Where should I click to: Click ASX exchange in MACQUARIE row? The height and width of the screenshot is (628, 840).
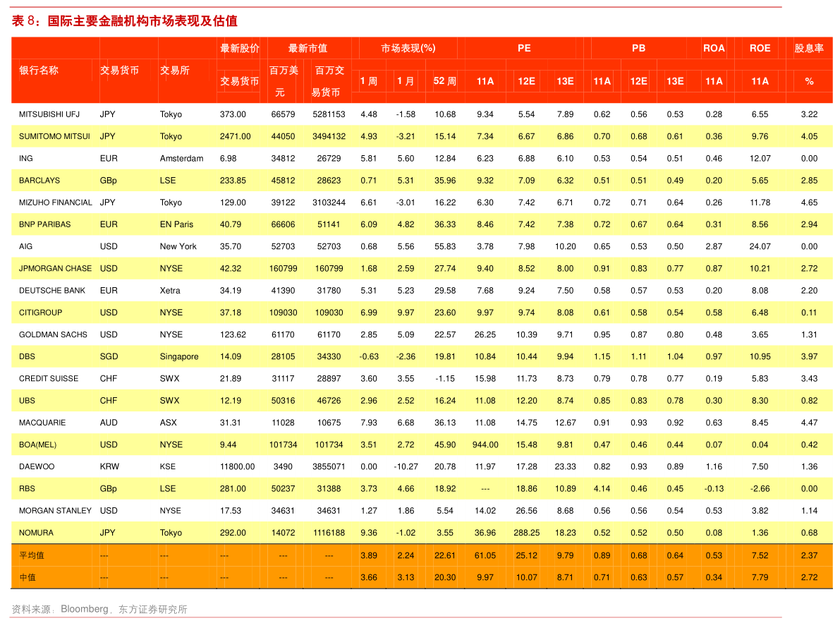click(169, 422)
